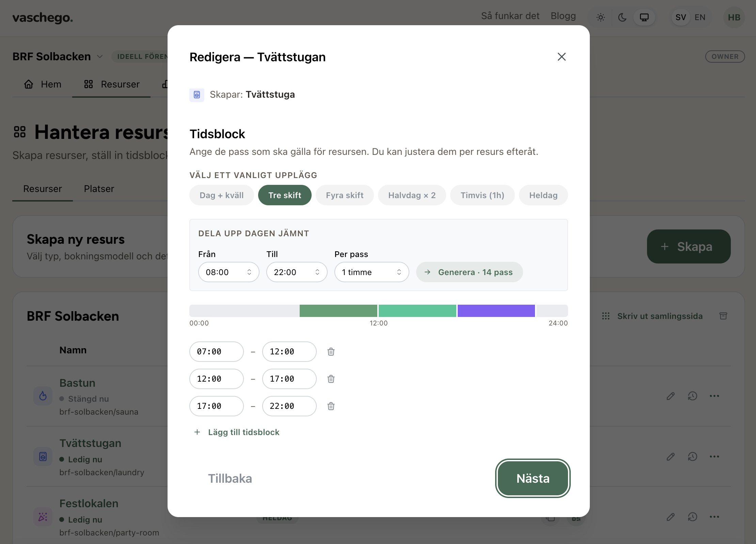Edit Festlokalen with pencil icon
The height and width of the screenshot is (544, 756).
(671, 517)
